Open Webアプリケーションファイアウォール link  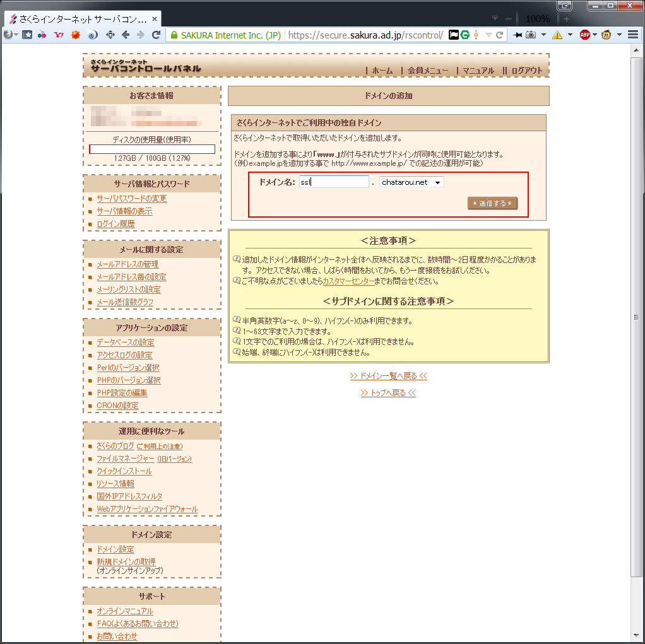point(147,509)
